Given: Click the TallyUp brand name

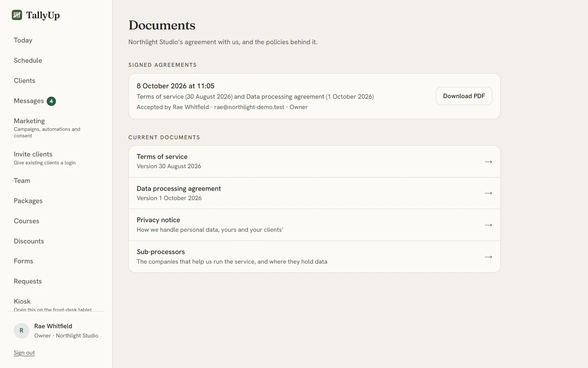Looking at the screenshot, I should point(43,15).
